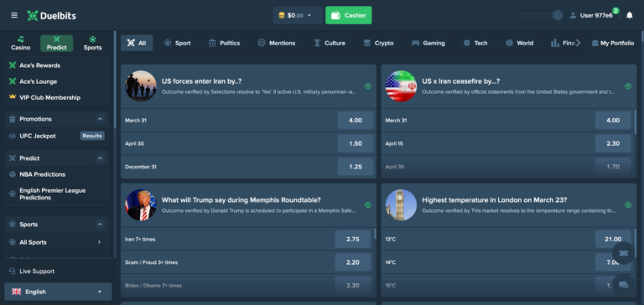This screenshot has height=305, width=644.
Task: Open the hamburger menu icon
Action: pos(14,15)
